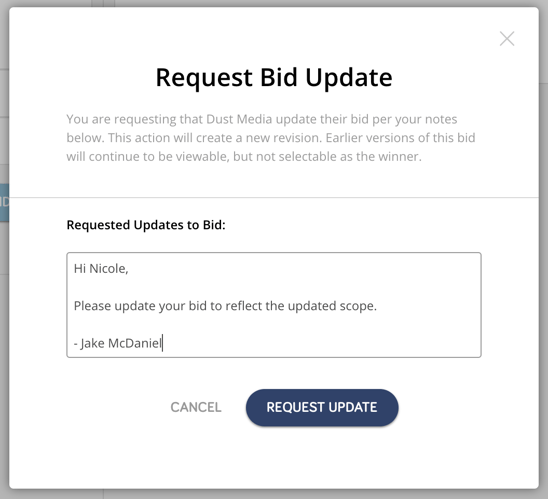548x499 pixels.
Task: Click the name 'Nicole' in the greeting
Action: coord(107,269)
